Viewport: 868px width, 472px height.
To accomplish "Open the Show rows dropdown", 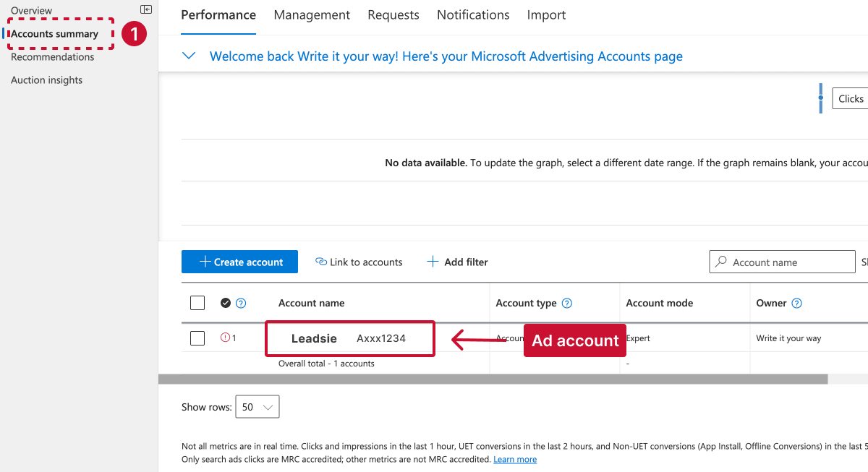I will (257, 406).
